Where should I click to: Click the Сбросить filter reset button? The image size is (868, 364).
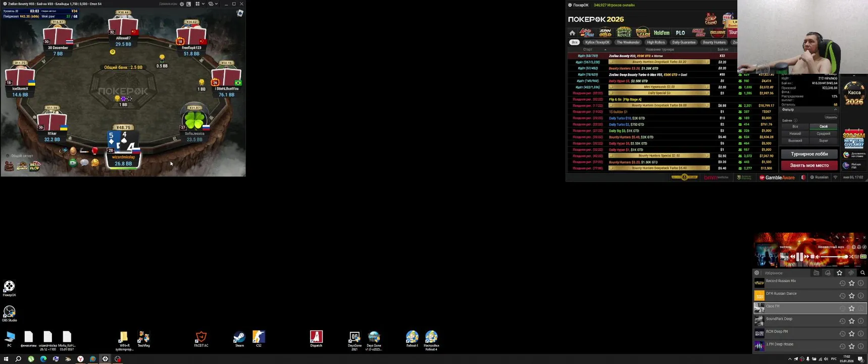pyautogui.click(x=831, y=117)
